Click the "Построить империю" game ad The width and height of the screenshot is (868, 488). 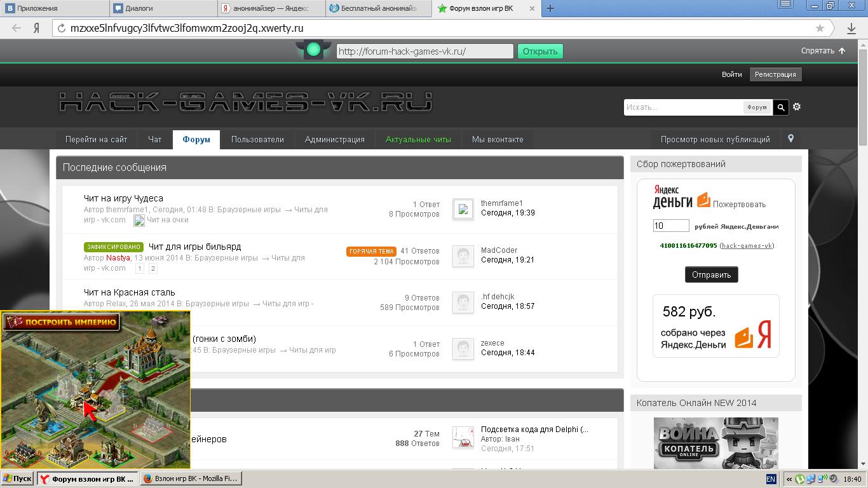[95, 390]
